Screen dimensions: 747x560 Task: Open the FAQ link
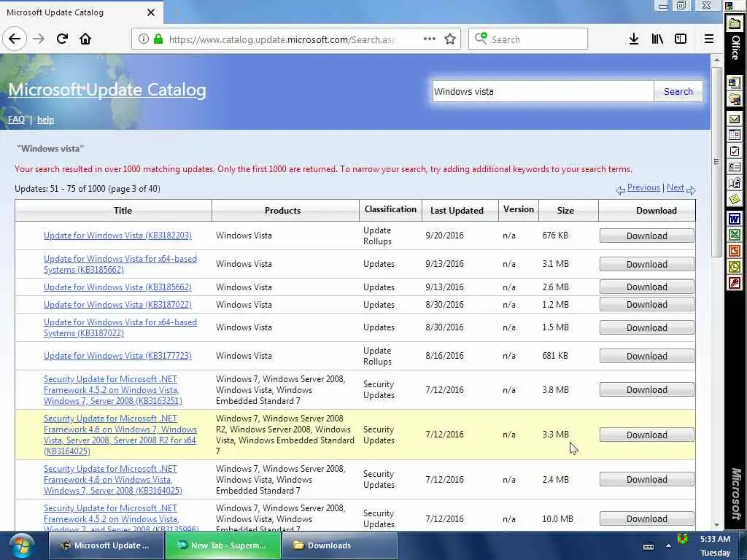[16, 120]
